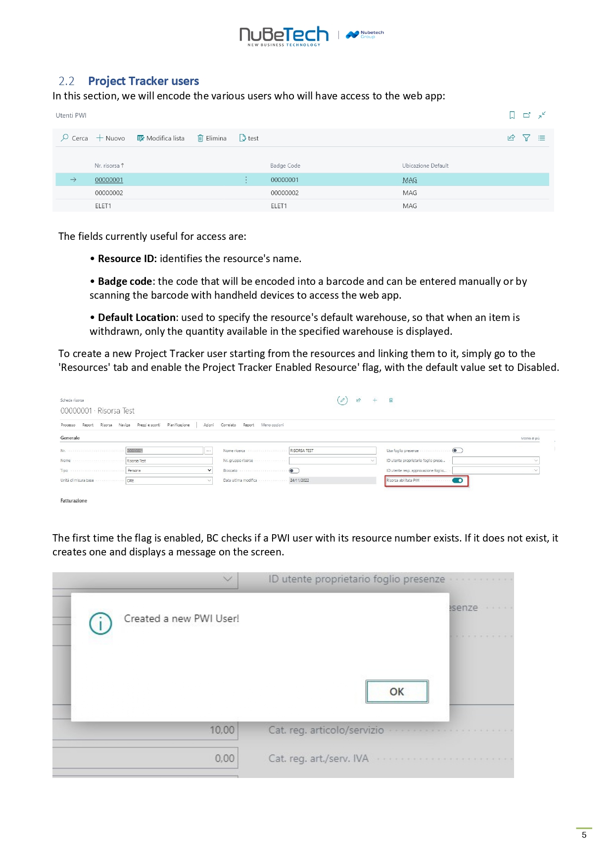Click the Nome ricerca field
The height and width of the screenshot is (868, 614).
[x=332, y=451]
